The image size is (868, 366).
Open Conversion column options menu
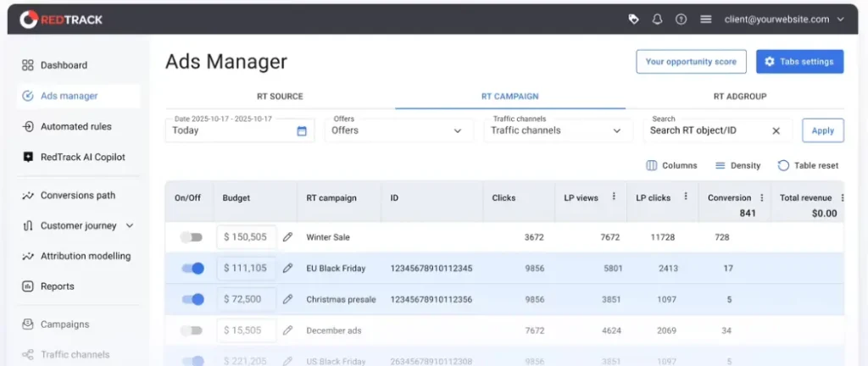pyautogui.click(x=762, y=197)
